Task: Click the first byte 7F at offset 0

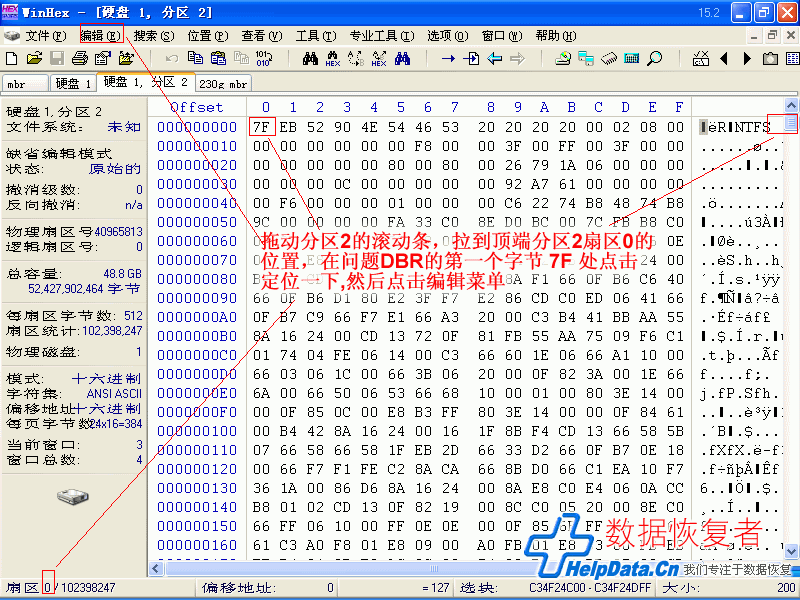Action: point(262,127)
